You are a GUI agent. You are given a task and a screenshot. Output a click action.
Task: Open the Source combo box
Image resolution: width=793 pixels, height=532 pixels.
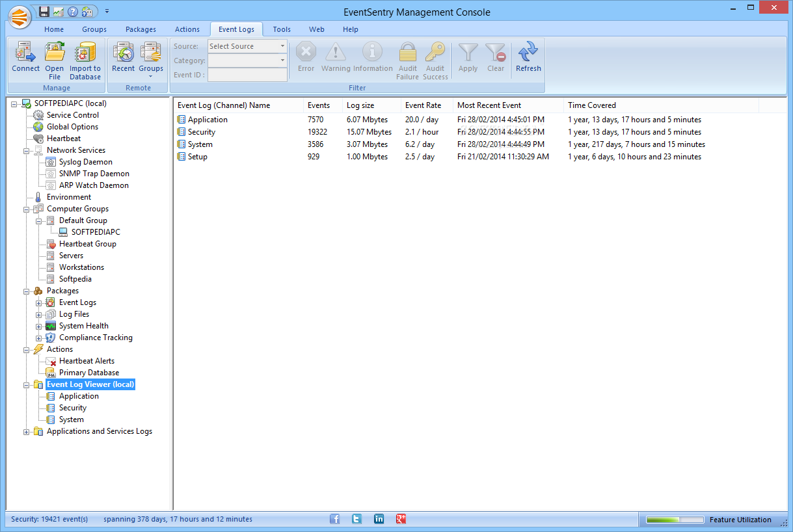click(247, 46)
